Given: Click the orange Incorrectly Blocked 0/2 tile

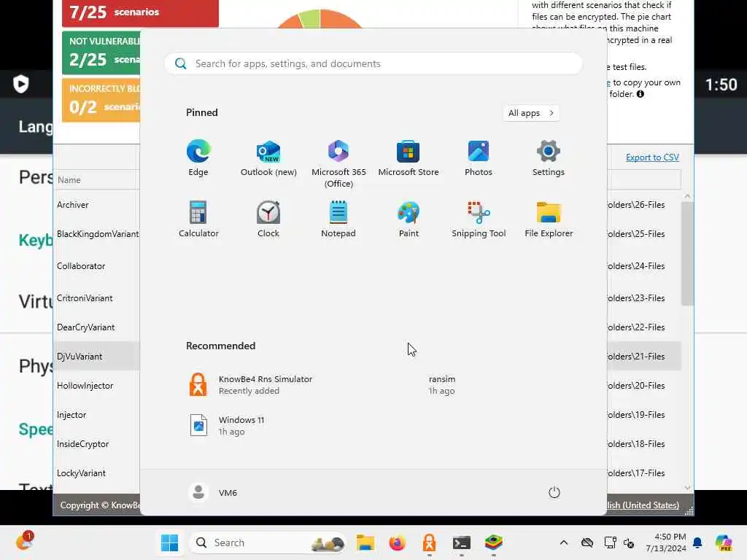Looking at the screenshot, I should coord(101,100).
